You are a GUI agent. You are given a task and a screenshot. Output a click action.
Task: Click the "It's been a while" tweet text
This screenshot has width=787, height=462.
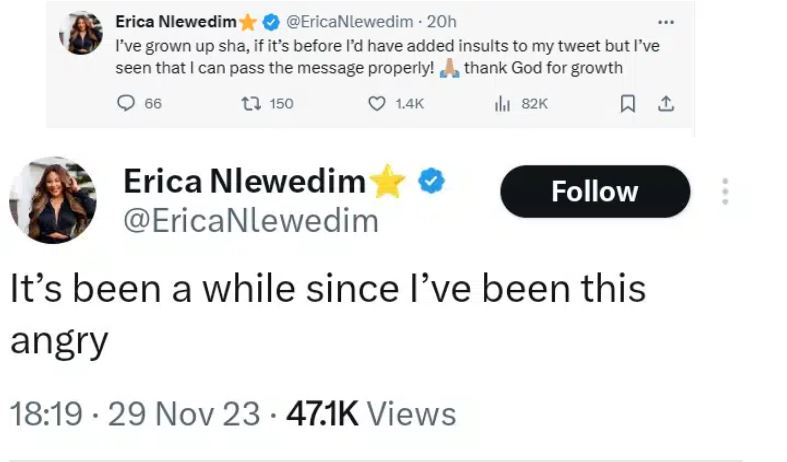pos(327,289)
